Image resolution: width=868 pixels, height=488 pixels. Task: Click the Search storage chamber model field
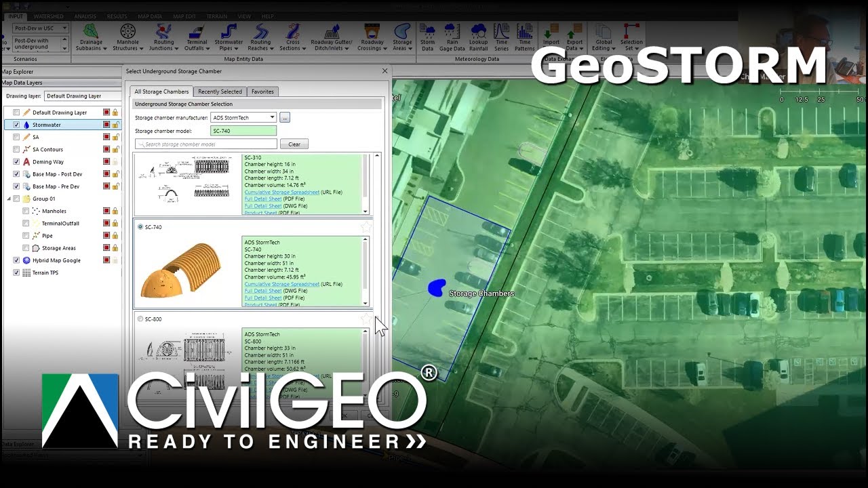pyautogui.click(x=206, y=144)
